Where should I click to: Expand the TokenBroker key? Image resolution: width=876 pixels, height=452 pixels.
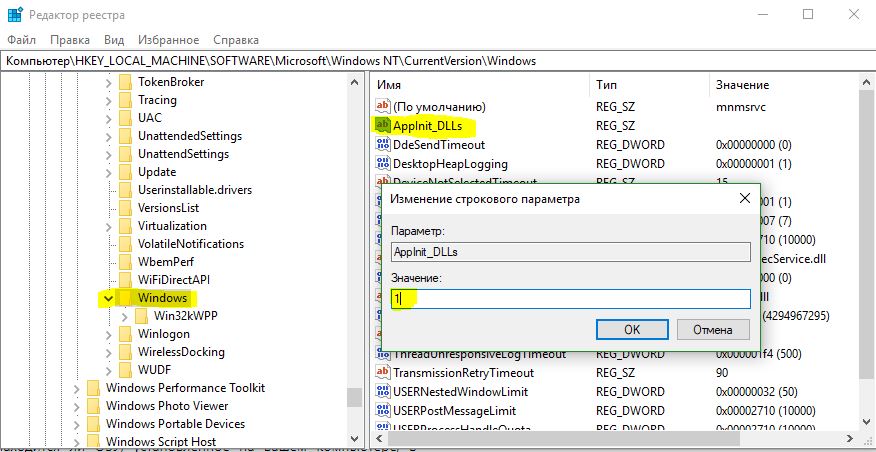(x=108, y=82)
